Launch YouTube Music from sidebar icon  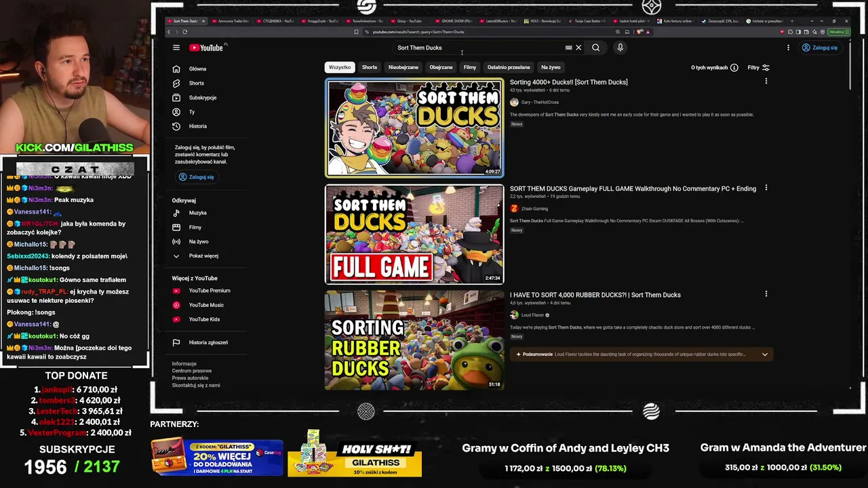(176, 305)
